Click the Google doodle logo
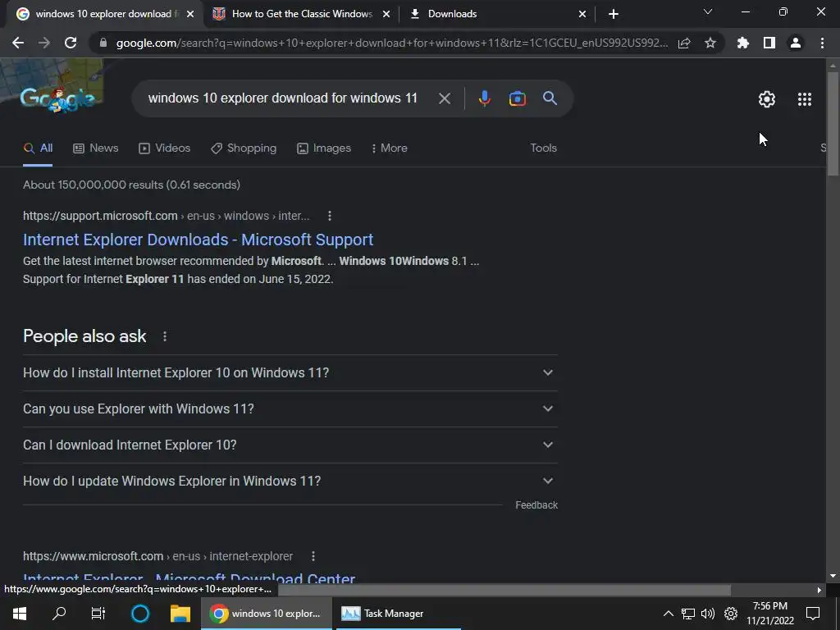840x630 pixels. [57, 99]
